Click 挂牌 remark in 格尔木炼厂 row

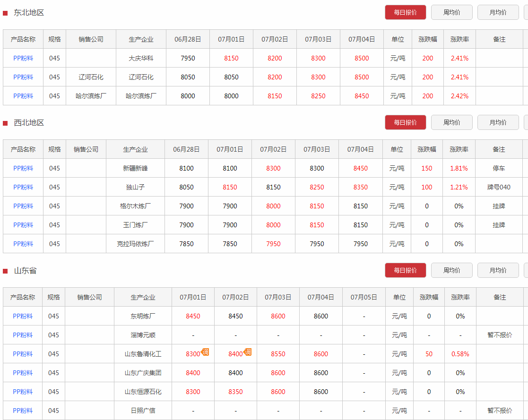tap(499, 206)
